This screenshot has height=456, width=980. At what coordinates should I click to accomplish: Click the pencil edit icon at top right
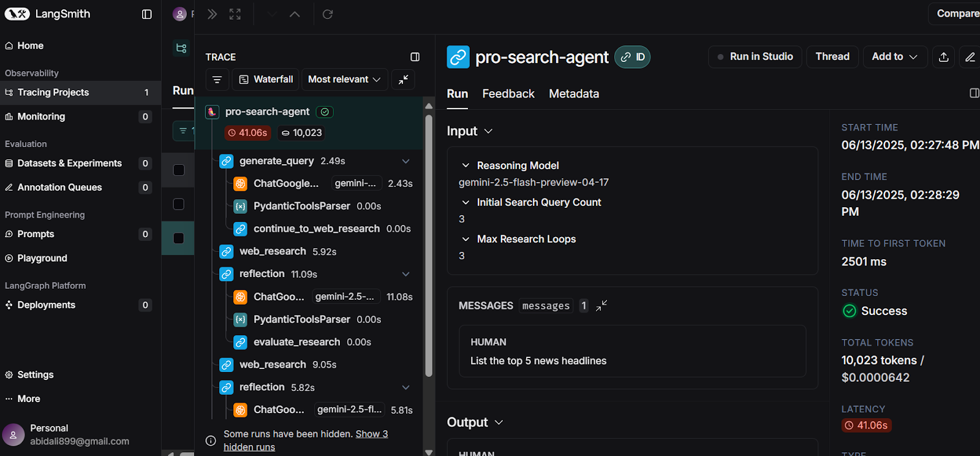pyautogui.click(x=970, y=57)
